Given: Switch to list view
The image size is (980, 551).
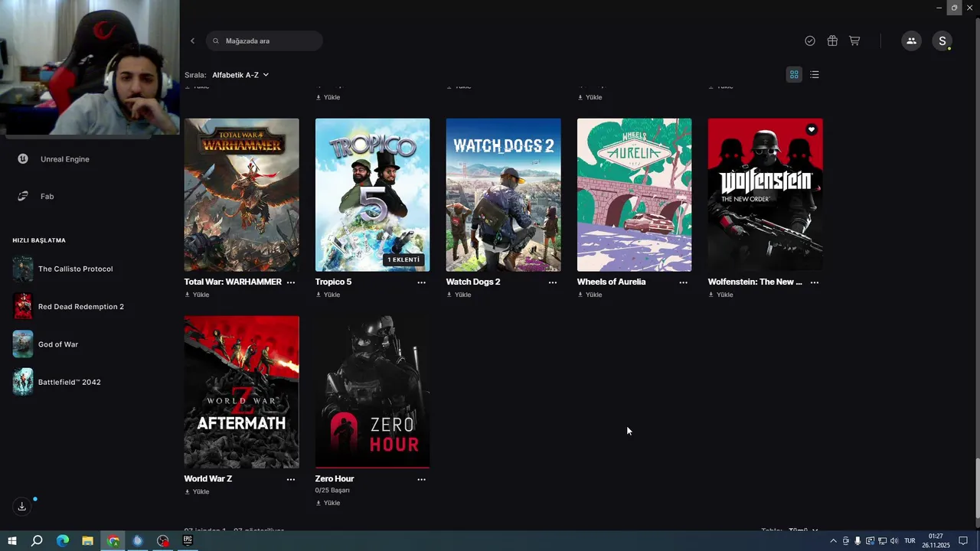Looking at the screenshot, I should click(x=815, y=74).
